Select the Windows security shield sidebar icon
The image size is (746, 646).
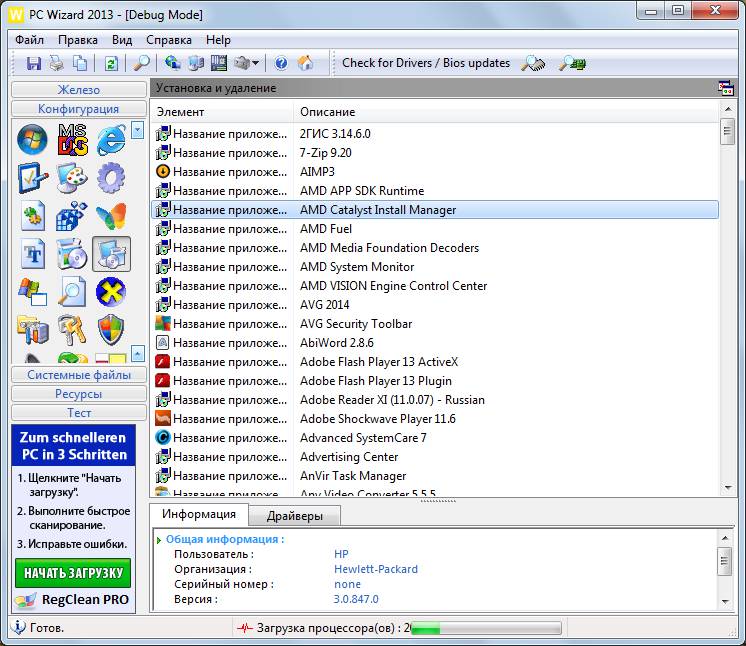(111, 329)
